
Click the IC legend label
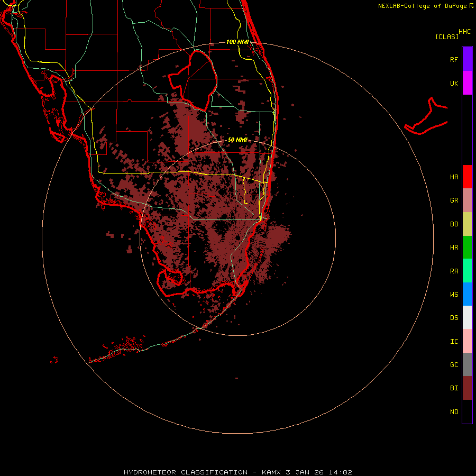click(454, 341)
